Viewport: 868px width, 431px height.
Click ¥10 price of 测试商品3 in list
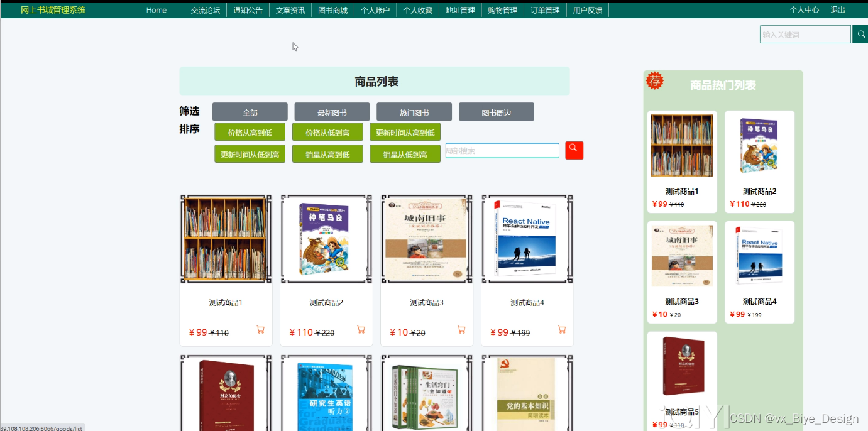tap(398, 332)
